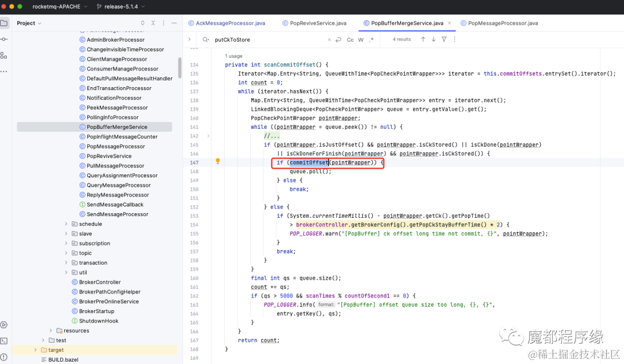This screenshot has height=364, width=624.
Task: Open the Structure tool window icon
Action: [x=4, y=55]
